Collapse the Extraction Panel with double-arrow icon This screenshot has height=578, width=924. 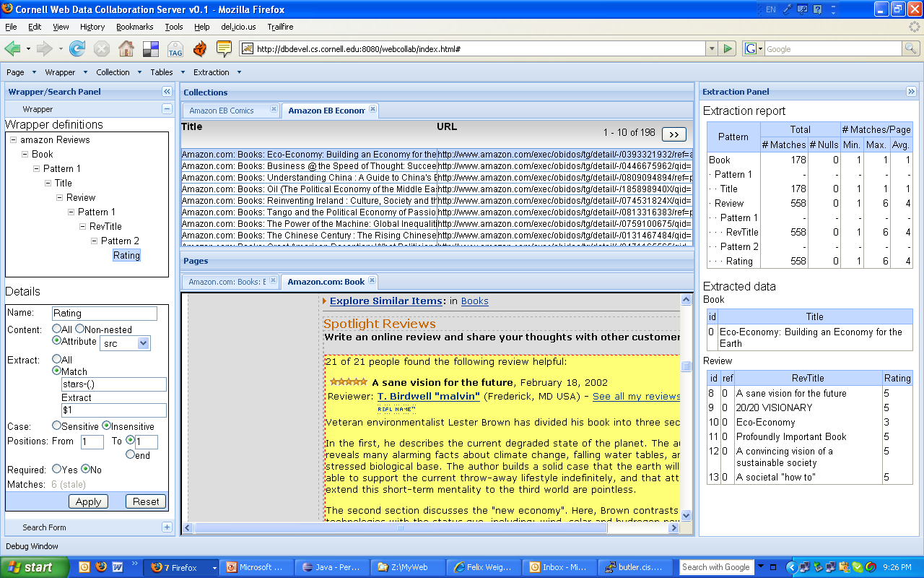click(911, 92)
